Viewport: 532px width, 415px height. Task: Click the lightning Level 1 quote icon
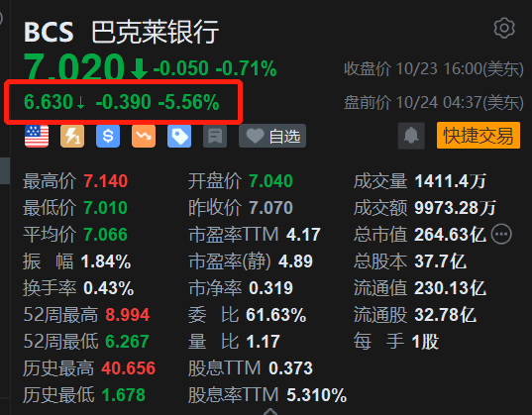[x=72, y=136]
